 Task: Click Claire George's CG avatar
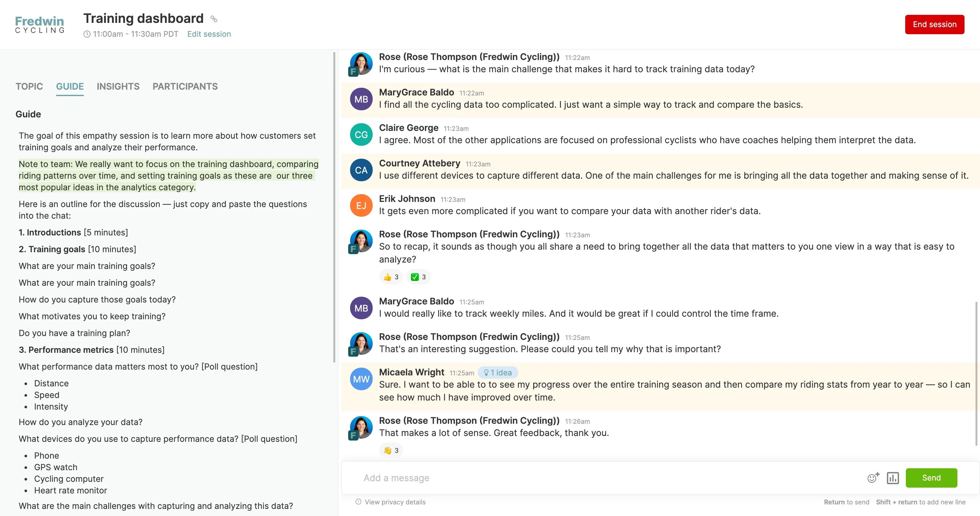361,135
